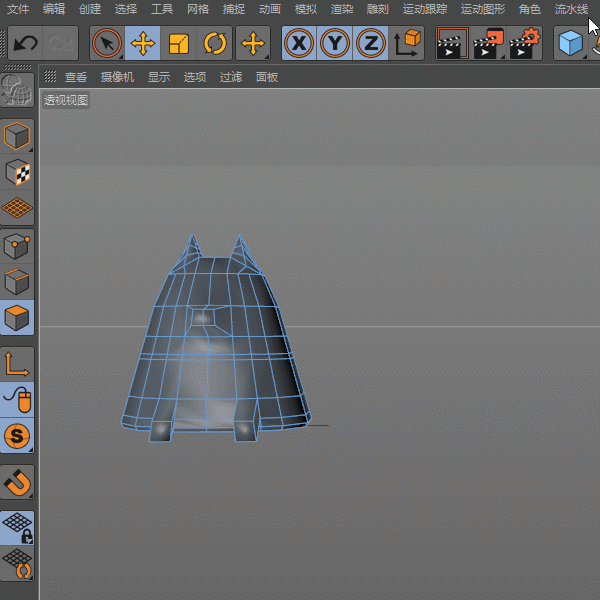Open the 渲染 menu

342,9
